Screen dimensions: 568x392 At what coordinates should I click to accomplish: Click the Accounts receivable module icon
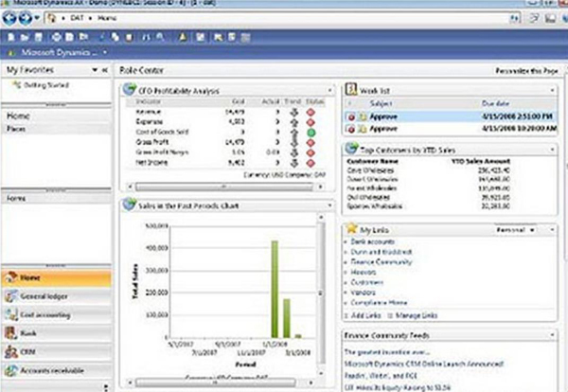(x=10, y=370)
